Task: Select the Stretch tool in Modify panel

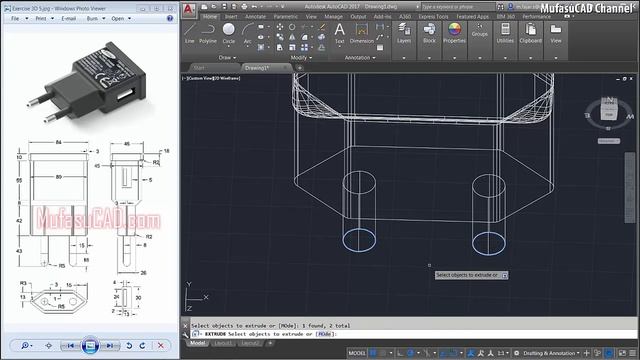Action: (x=280, y=47)
